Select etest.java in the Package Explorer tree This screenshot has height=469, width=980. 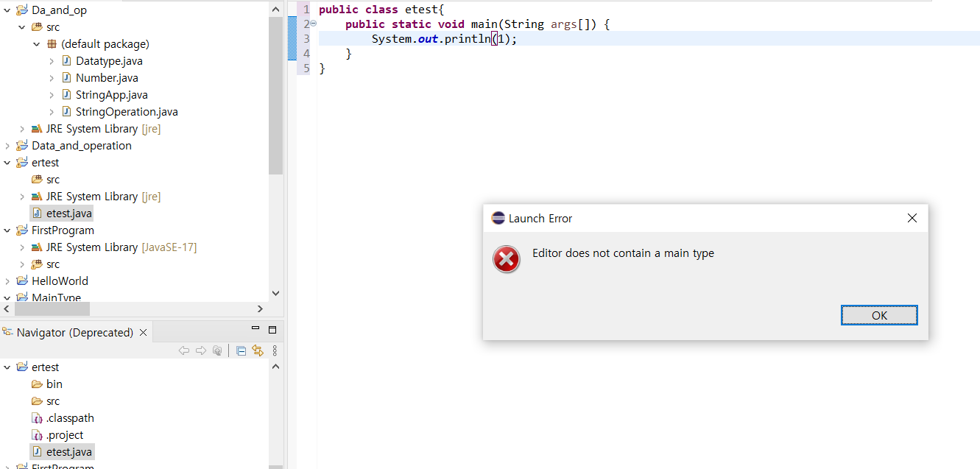tap(69, 214)
